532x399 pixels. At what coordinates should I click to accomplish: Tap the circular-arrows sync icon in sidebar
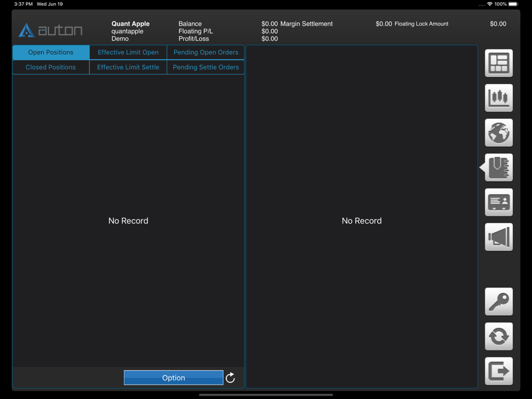(498, 337)
